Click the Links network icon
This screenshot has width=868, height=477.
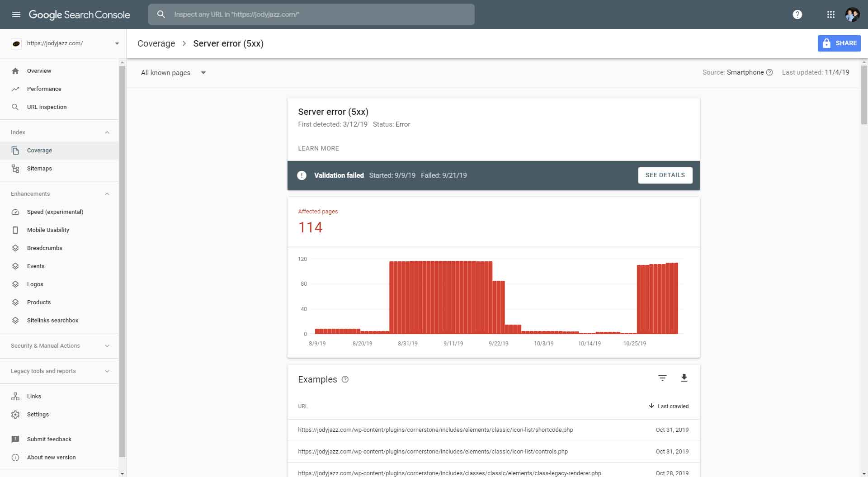15,397
